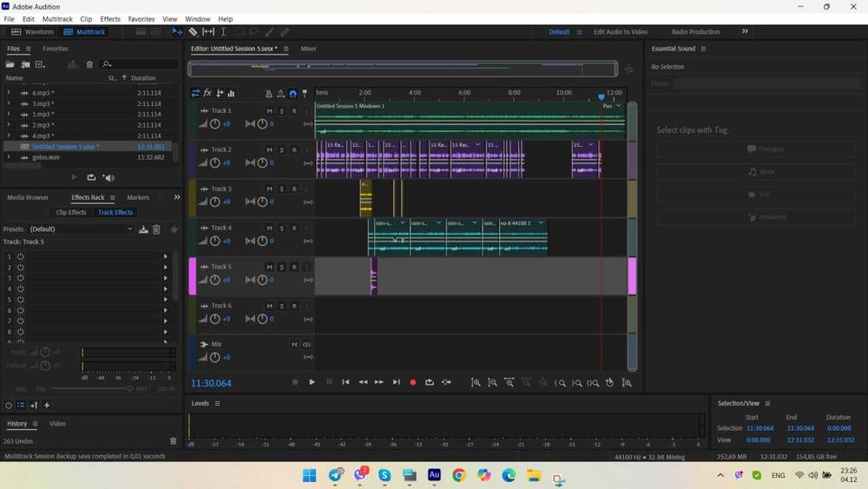
Task: Mute Track 4
Action: 270,228
